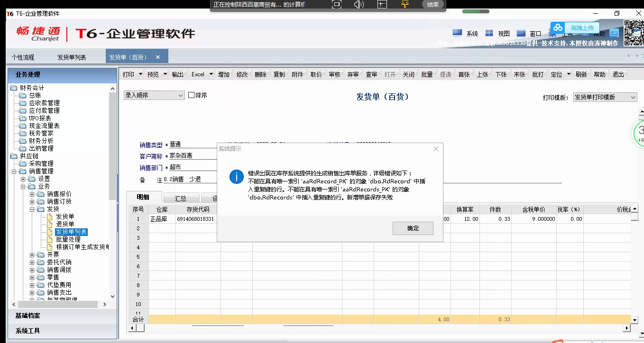Screen dimensions: 644x343
Task: Click the Excel toolbar button
Action: coord(198,74)
